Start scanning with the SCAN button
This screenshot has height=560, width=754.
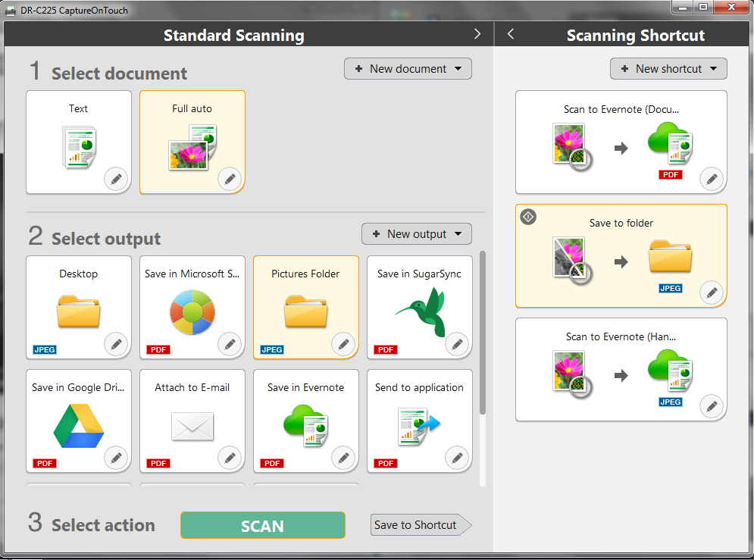point(263,525)
